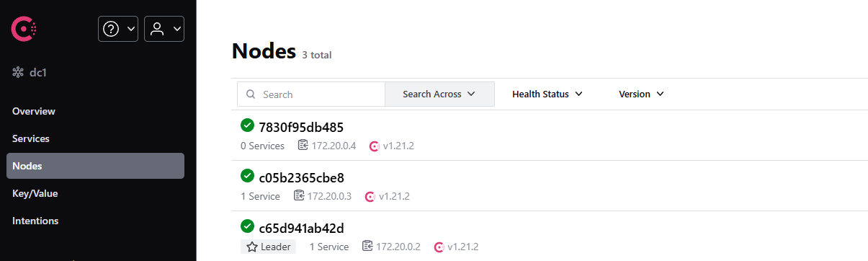The height and width of the screenshot is (261, 868).
Task: Click the search magnifier icon
Action: coord(251,94)
